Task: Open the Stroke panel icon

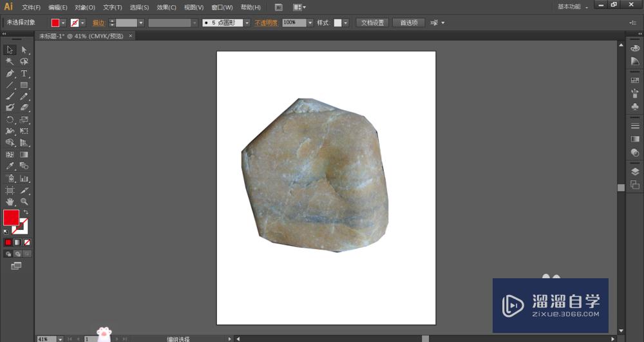Action: (635, 126)
